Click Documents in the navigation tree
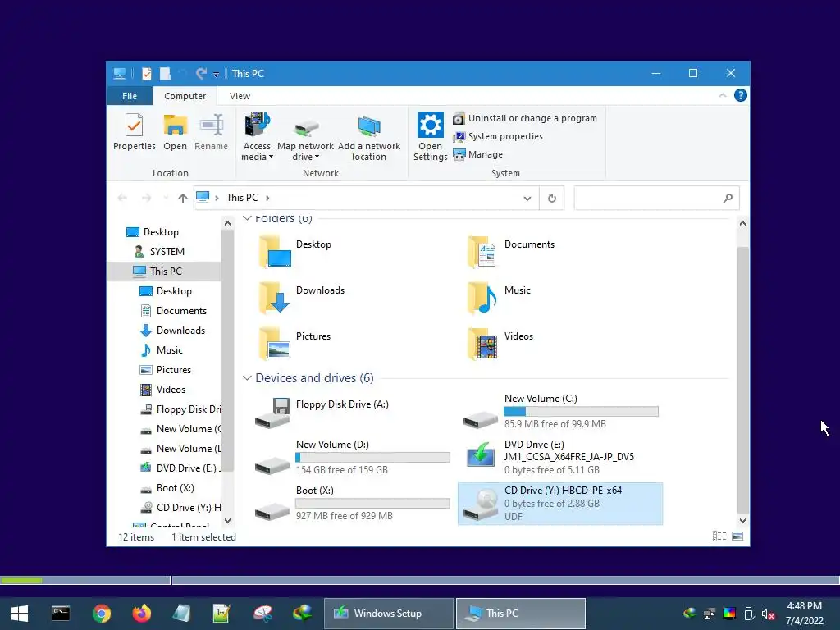840x630 pixels. (180, 311)
